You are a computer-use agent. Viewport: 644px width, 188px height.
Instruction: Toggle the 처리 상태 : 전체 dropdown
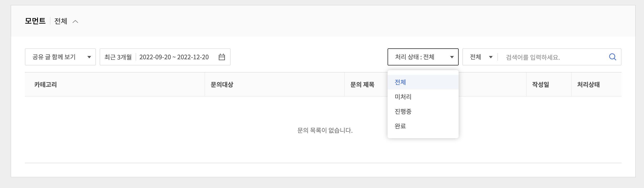423,57
